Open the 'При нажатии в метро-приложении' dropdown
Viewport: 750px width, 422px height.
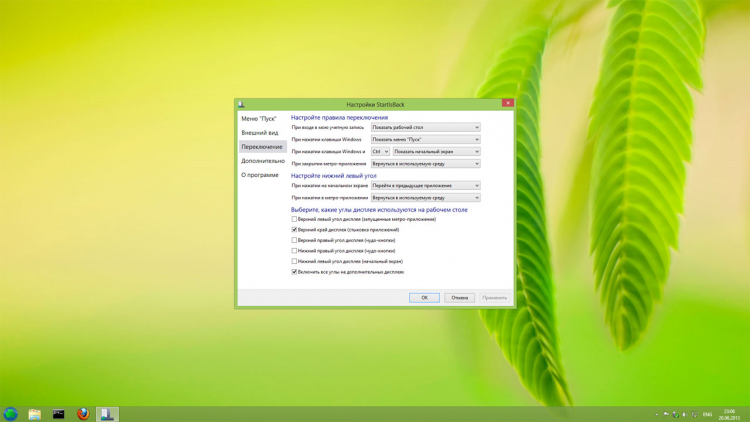tap(426, 198)
